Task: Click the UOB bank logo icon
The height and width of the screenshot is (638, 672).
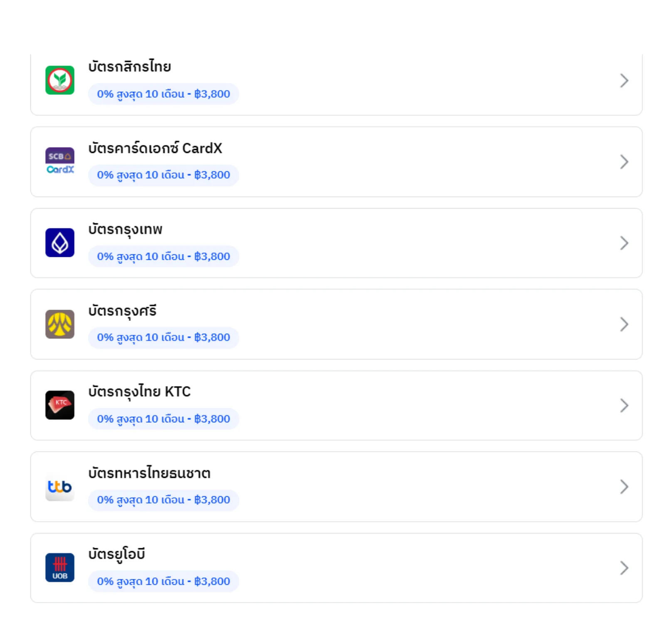Action: click(x=60, y=568)
